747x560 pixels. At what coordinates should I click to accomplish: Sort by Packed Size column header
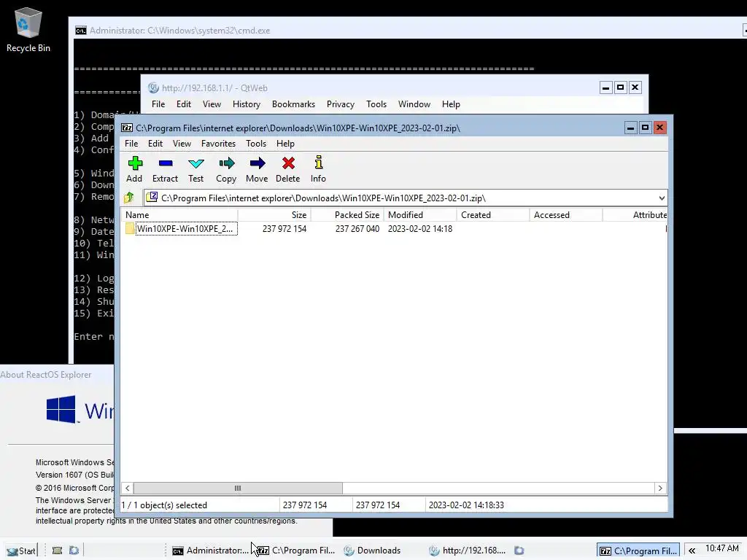coord(347,215)
